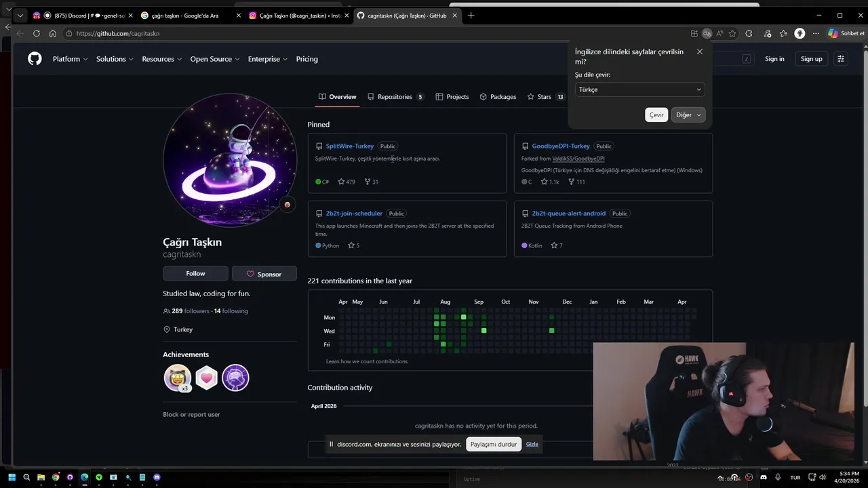Expand the Enterprise menu
The width and height of the screenshot is (868, 488).
[x=268, y=59]
